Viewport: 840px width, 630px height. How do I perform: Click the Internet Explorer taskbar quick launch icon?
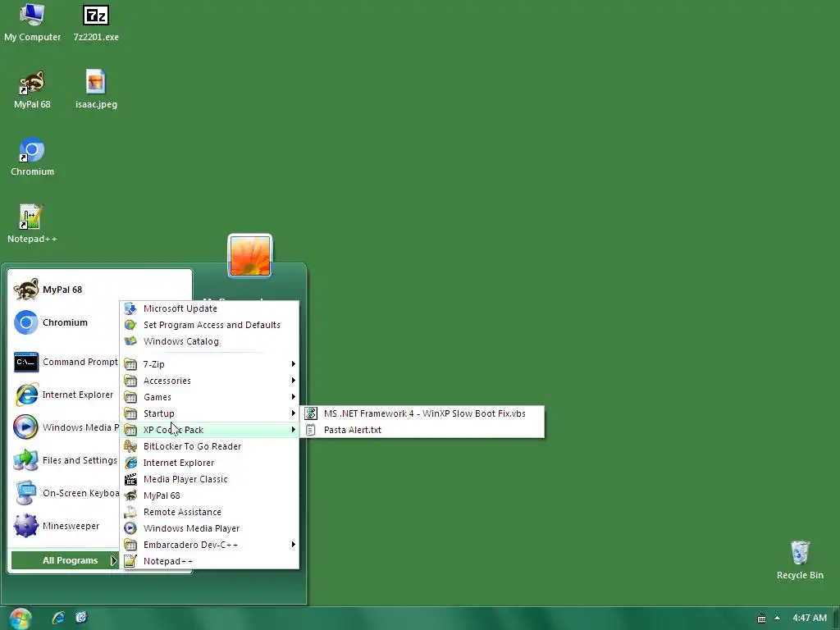tap(58, 618)
